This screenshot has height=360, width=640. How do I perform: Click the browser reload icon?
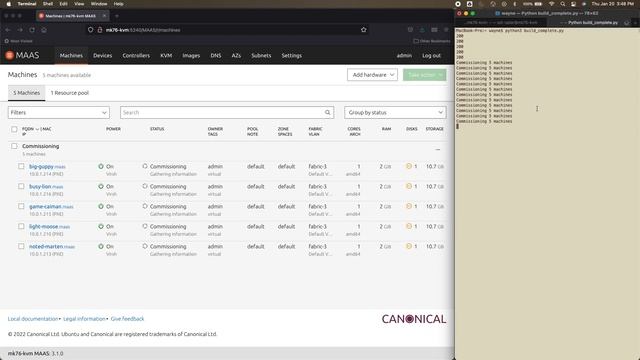[32, 30]
